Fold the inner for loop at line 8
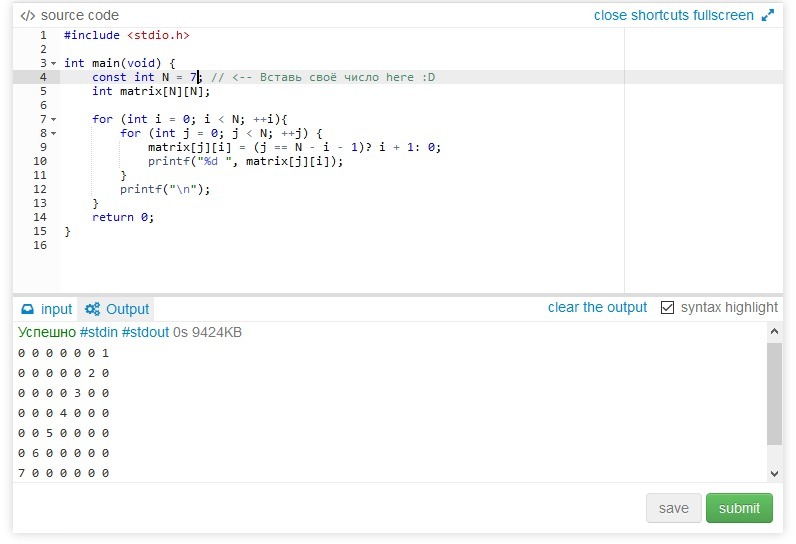This screenshot has height=544, width=796. [x=54, y=133]
